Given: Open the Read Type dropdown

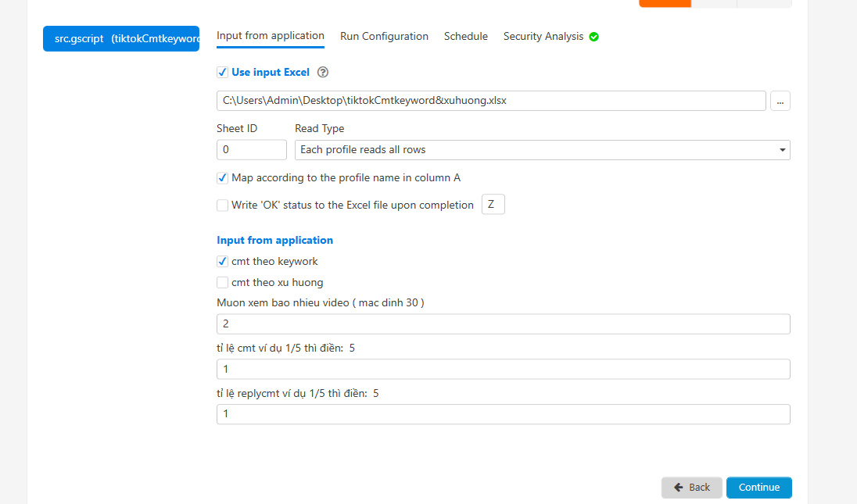Looking at the screenshot, I should coord(542,150).
